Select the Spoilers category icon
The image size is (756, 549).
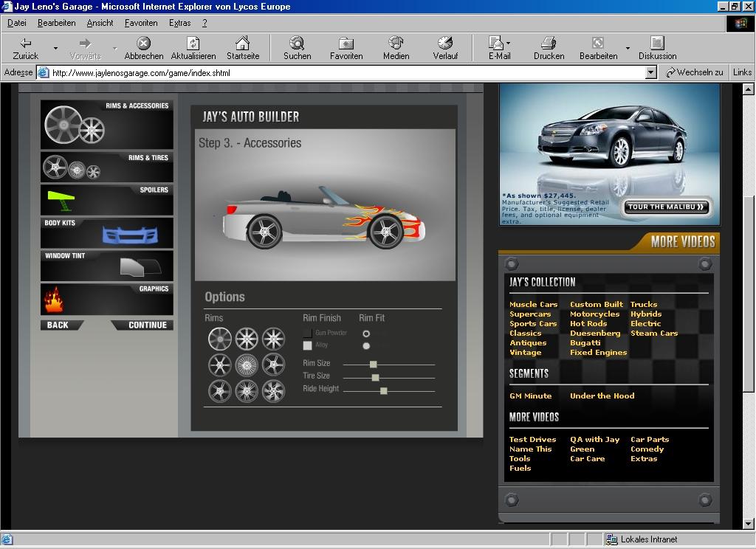pos(106,199)
